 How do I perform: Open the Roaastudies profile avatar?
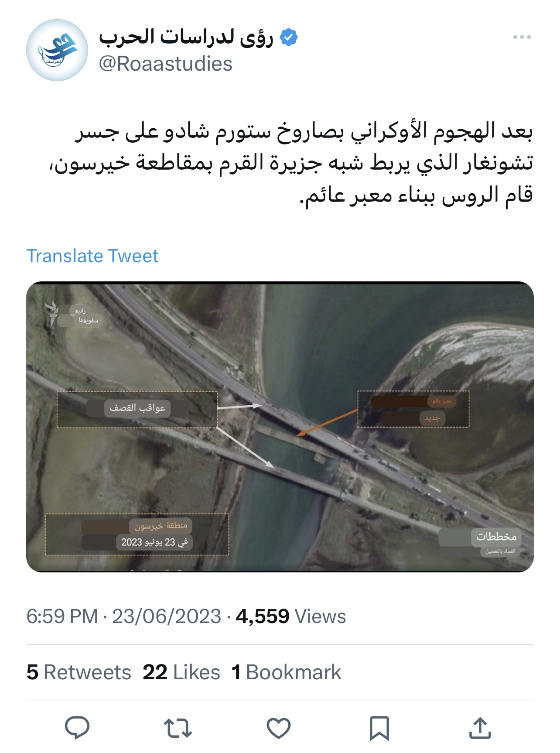[x=57, y=50]
